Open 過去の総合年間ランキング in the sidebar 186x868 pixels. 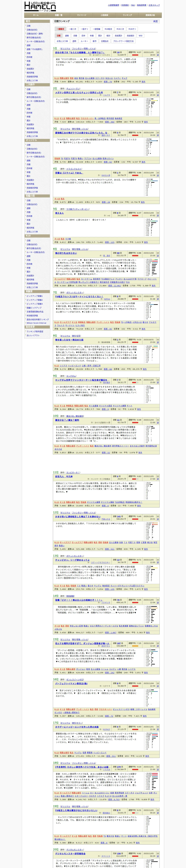point(38,319)
